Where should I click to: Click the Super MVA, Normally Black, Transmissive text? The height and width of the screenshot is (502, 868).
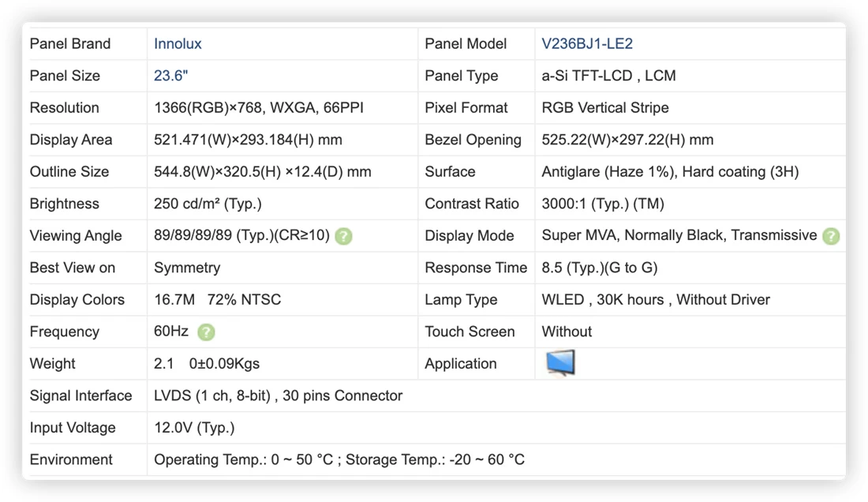tap(679, 235)
